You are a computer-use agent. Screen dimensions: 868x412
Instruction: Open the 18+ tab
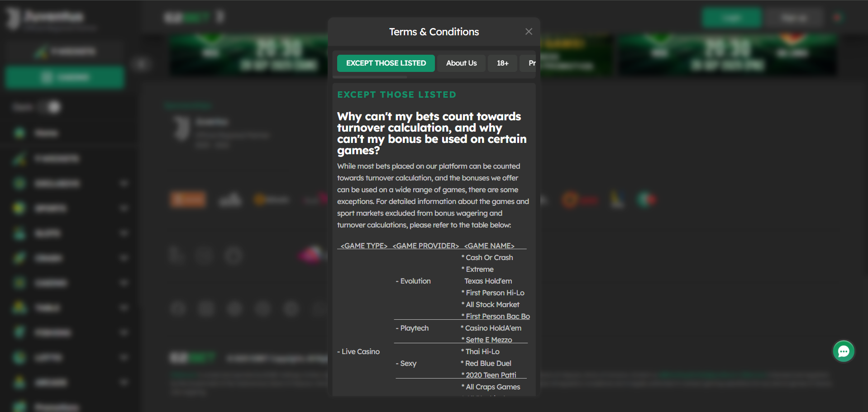502,63
